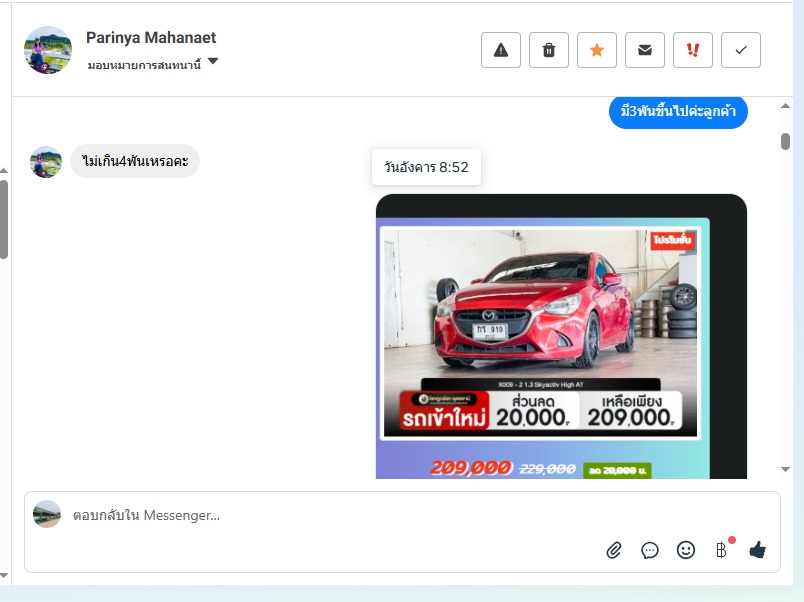Click the มอบหมายการสนทนานี้ label

click(x=144, y=65)
